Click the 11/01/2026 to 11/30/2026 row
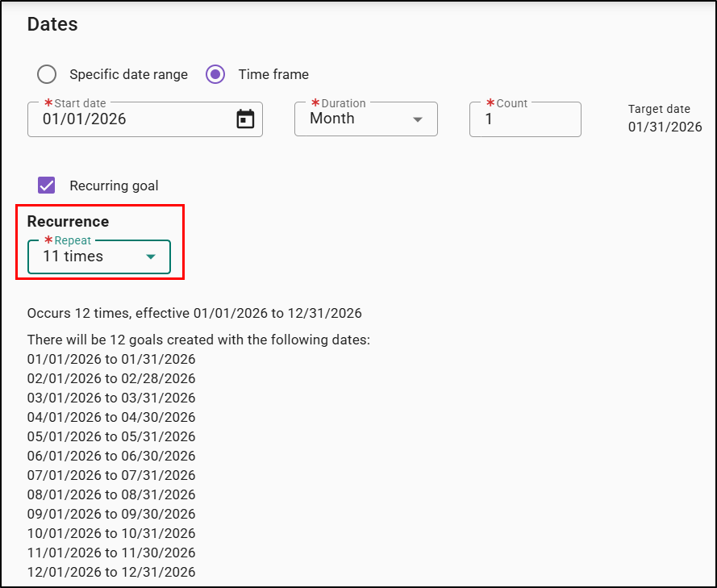This screenshot has width=717, height=588. pos(111,553)
